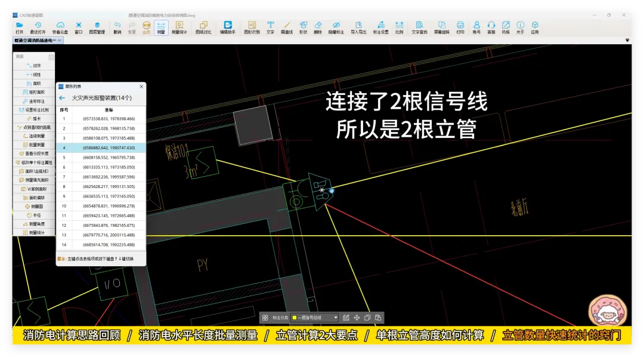Open 测量统计 measurement statistics
Screen dimensions: 644x357
(x=179, y=27)
